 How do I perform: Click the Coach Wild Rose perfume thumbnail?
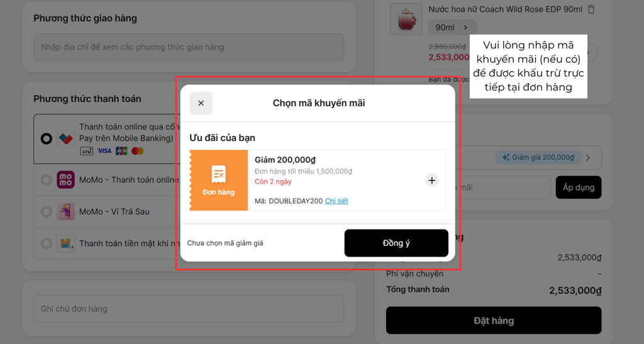(x=406, y=19)
